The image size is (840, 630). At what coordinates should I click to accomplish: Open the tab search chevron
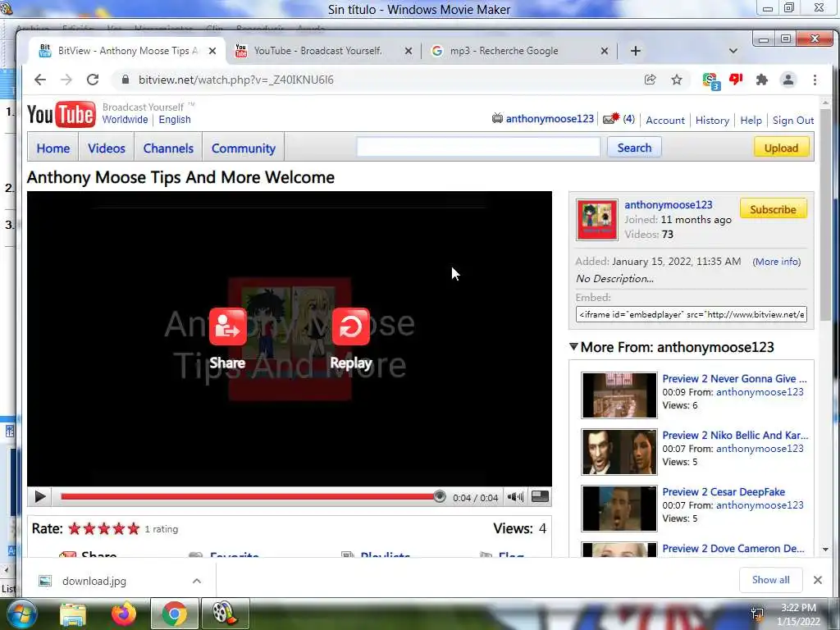point(733,51)
